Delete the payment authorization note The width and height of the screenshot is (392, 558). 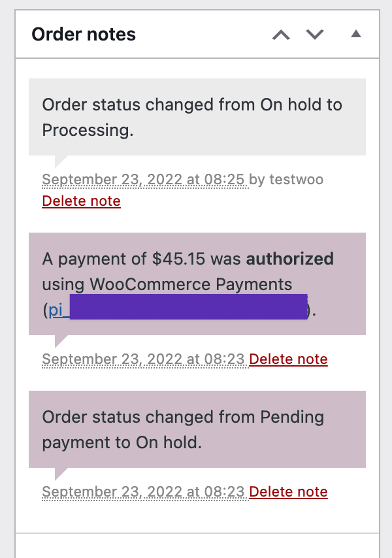click(x=288, y=359)
